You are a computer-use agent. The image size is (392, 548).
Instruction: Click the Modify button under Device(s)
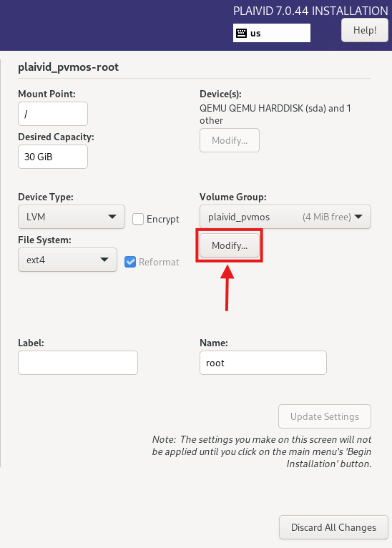click(230, 140)
